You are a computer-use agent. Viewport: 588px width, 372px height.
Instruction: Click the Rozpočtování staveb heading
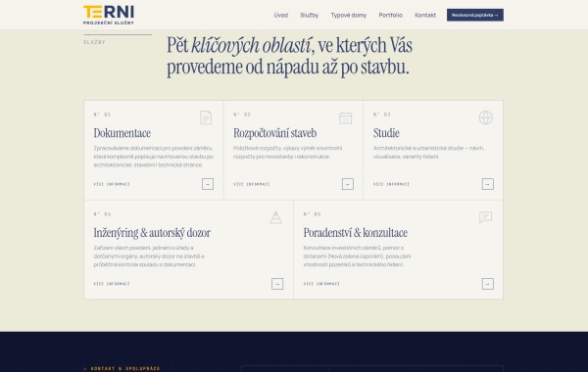pos(274,133)
